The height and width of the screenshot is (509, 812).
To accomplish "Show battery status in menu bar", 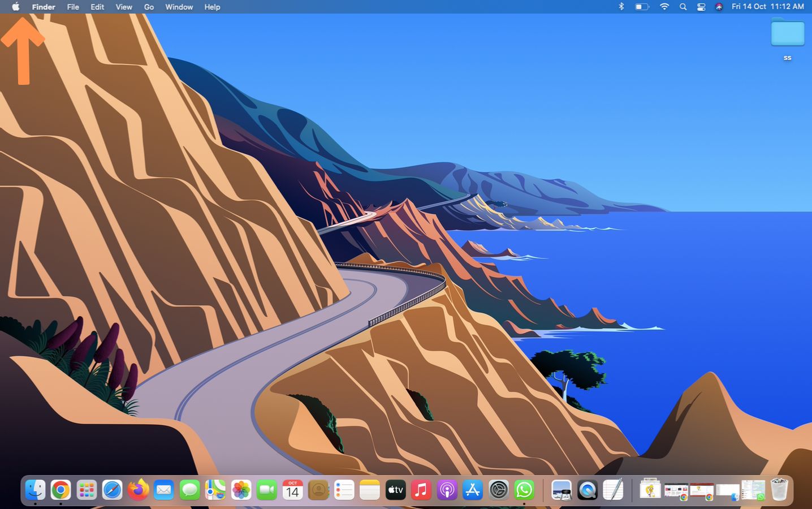I will point(642,7).
